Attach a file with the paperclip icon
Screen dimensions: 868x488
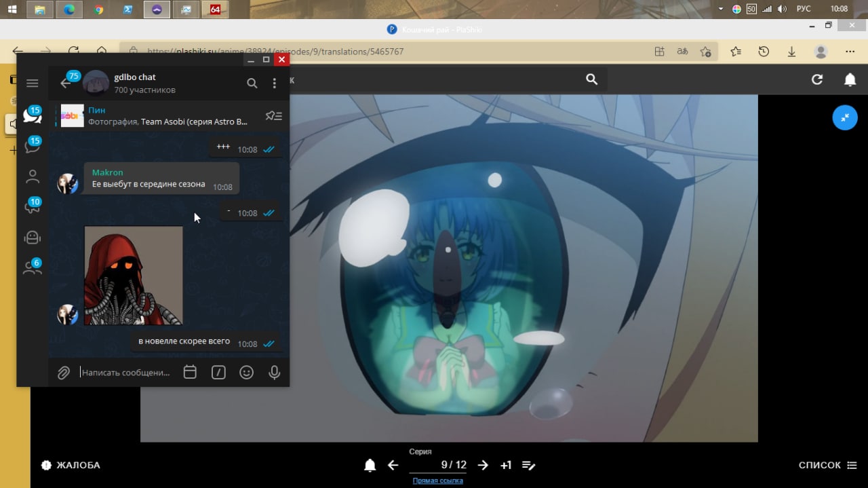64,372
